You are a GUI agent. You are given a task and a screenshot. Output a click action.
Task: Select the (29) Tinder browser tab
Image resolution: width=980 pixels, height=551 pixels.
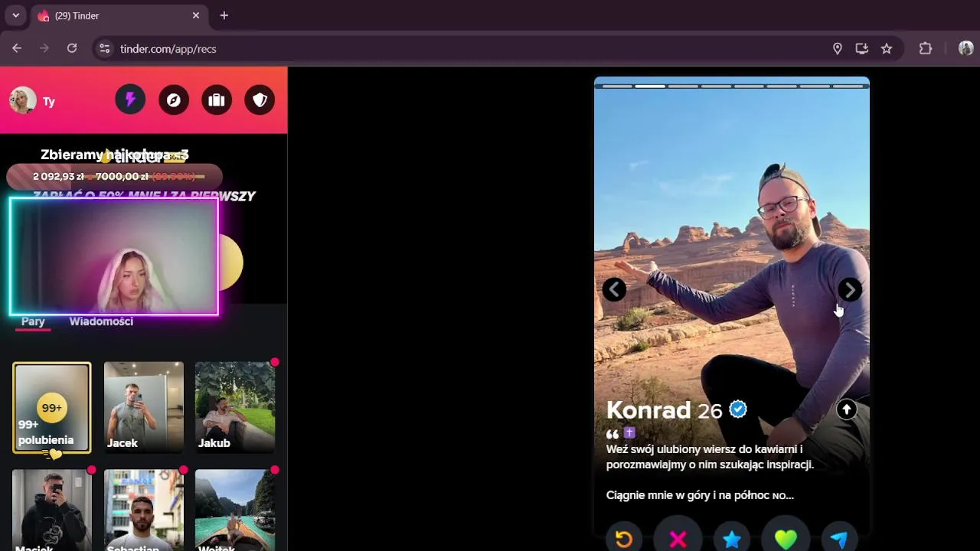click(119, 15)
